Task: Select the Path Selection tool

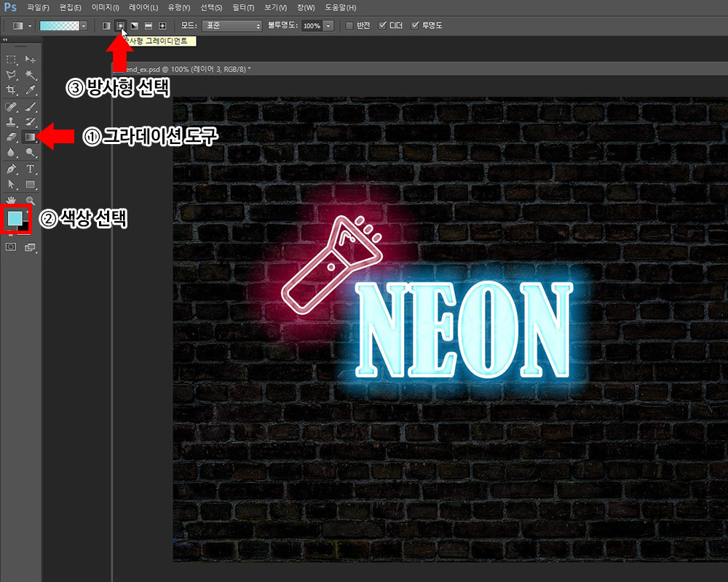Action: tap(11, 184)
